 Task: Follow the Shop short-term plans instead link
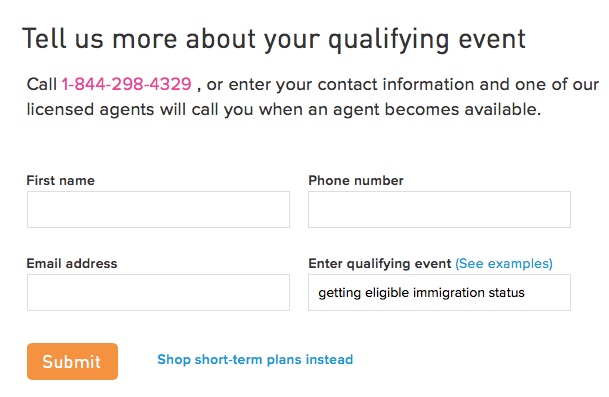255,360
